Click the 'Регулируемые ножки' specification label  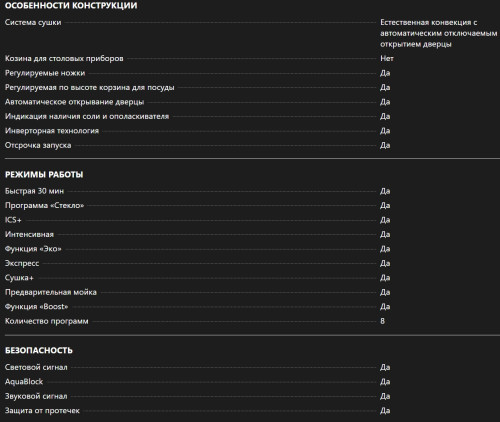pos(45,73)
